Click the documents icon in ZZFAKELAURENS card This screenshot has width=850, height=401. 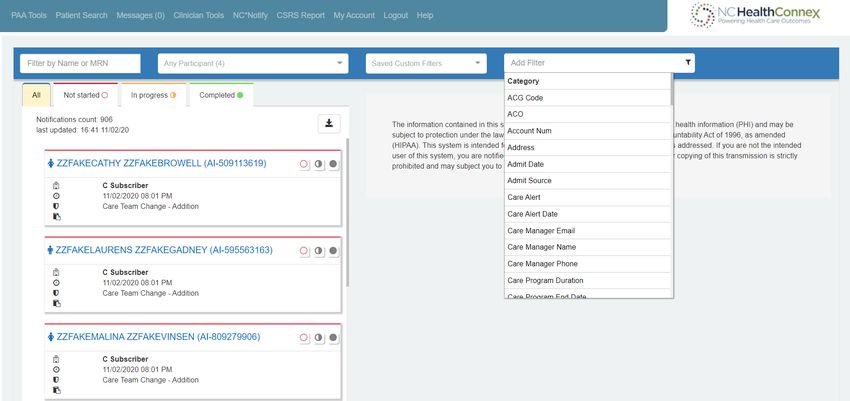56,303
